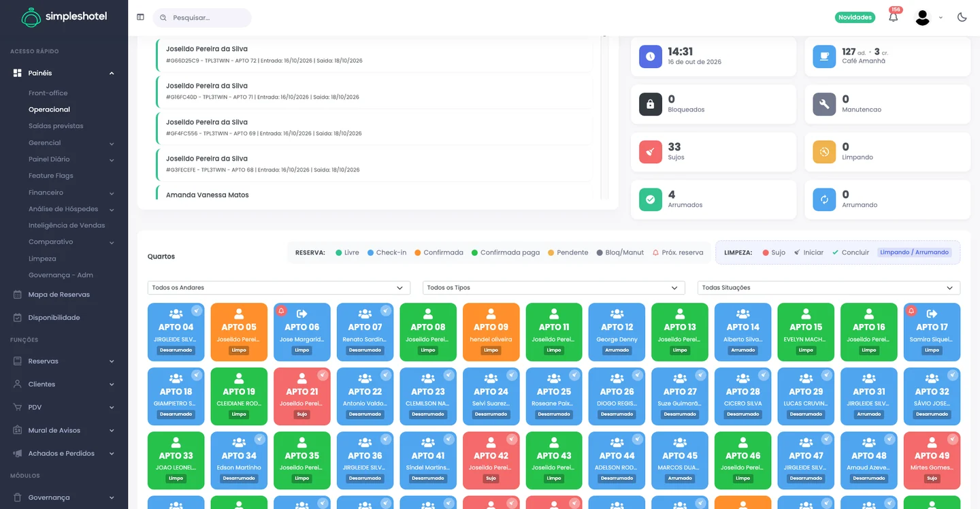Screen dimensions: 980x509
Task: Click the wrench Manutencao icon
Action: (x=824, y=104)
